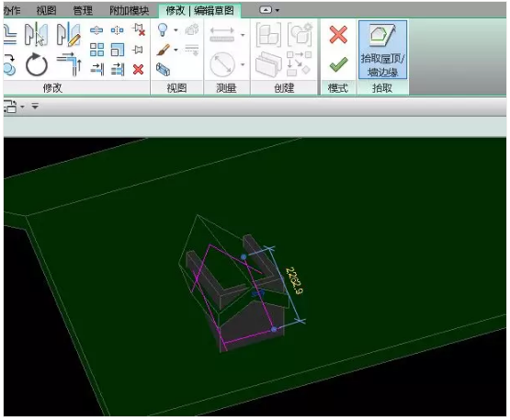
Task: Click the red Delete X icon
Action: pos(138,69)
